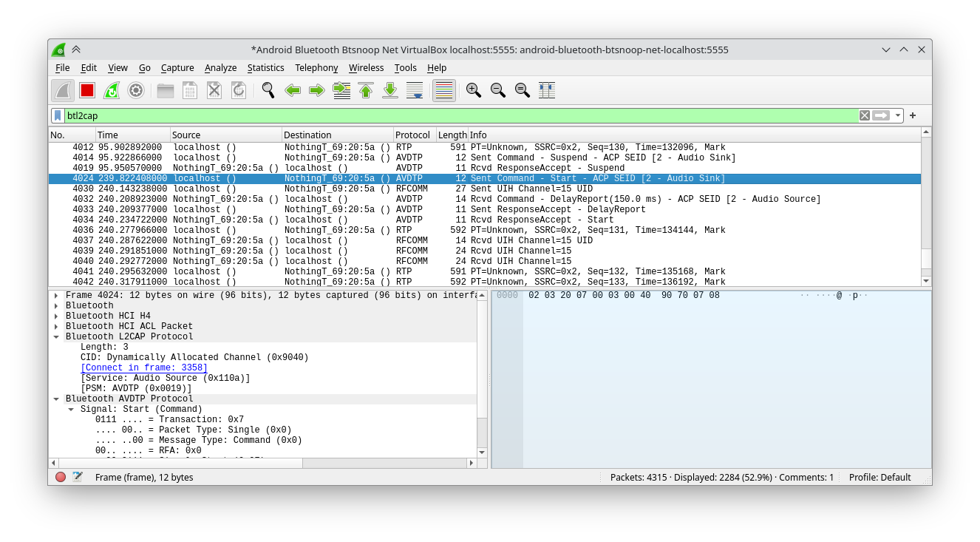The height and width of the screenshot is (542, 980).
Task: Collapse the Bluetooth L2CAP Protocol section
Action: click(x=57, y=336)
